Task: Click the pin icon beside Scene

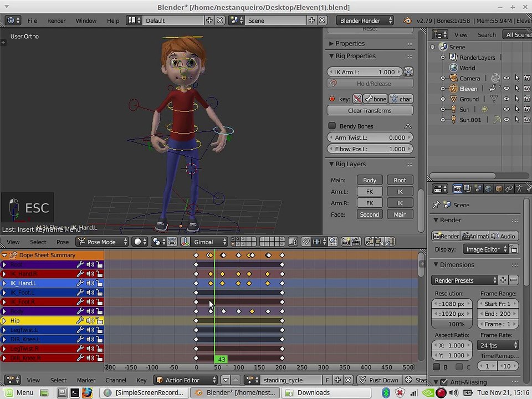Action: pyautogui.click(x=436, y=205)
